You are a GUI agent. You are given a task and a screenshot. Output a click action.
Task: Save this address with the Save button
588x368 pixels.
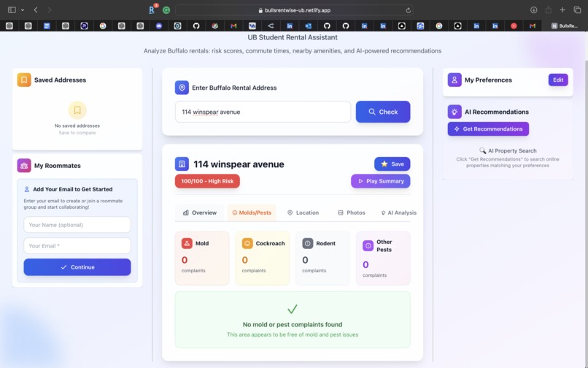coord(392,164)
